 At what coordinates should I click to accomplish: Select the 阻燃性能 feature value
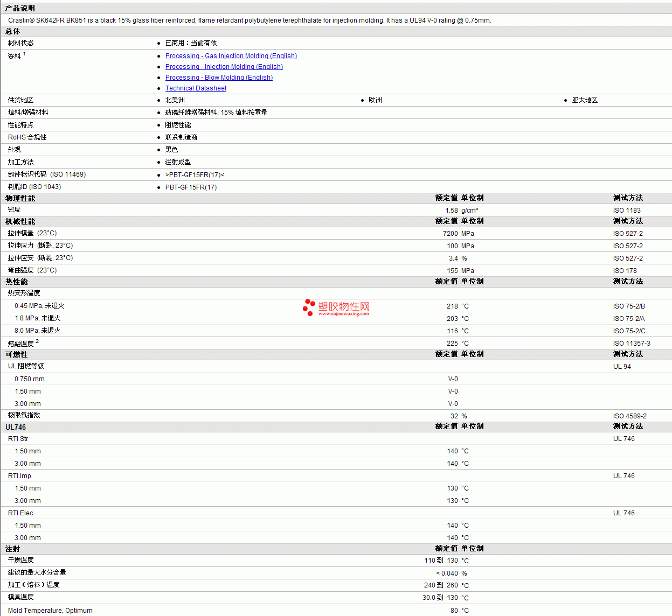178,125
